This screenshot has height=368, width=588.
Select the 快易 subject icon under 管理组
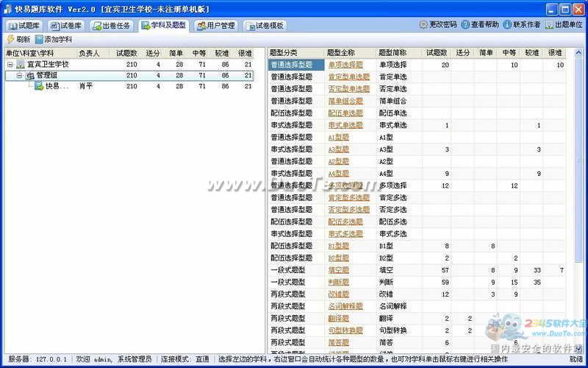tap(38, 86)
